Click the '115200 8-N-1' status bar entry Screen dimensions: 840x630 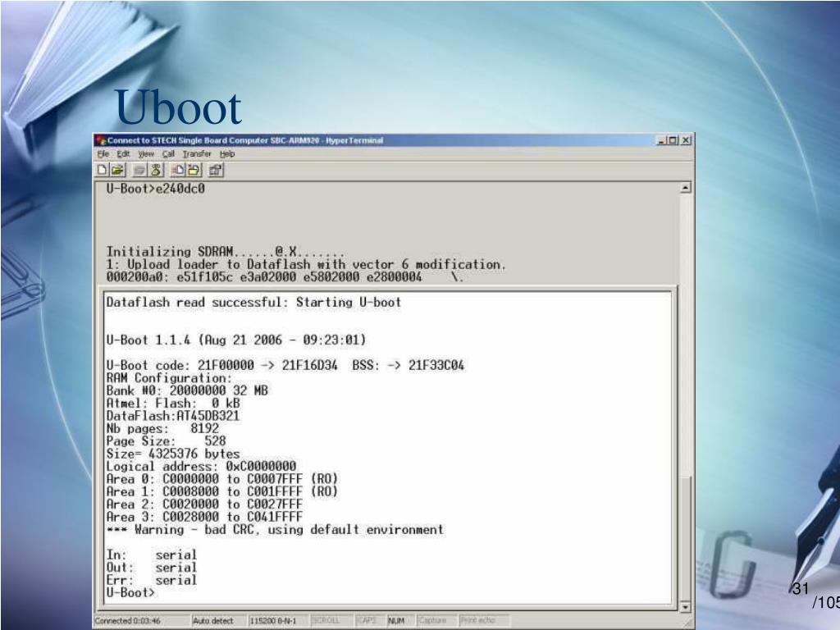click(x=273, y=621)
